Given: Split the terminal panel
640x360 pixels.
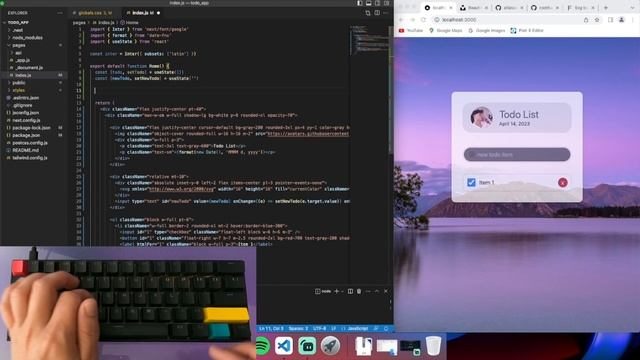Looking at the screenshot, I should coord(350,291).
